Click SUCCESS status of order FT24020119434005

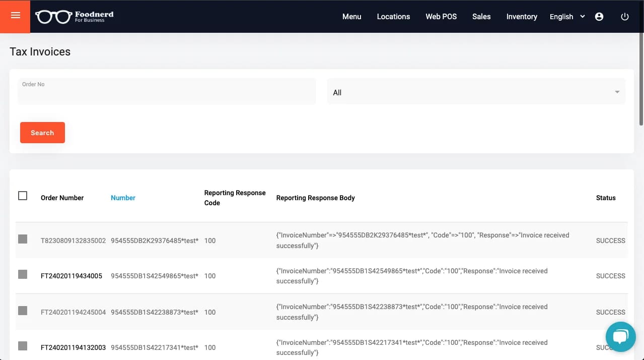pyautogui.click(x=611, y=276)
